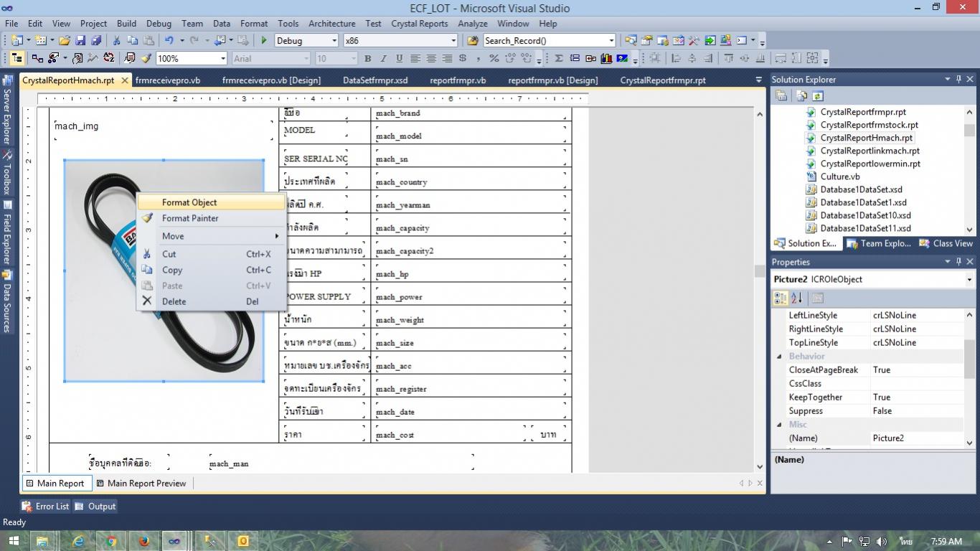This screenshot has width=980, height=551.
Task: Start debugging with the green play icon
Action: [x=264, y=41]
